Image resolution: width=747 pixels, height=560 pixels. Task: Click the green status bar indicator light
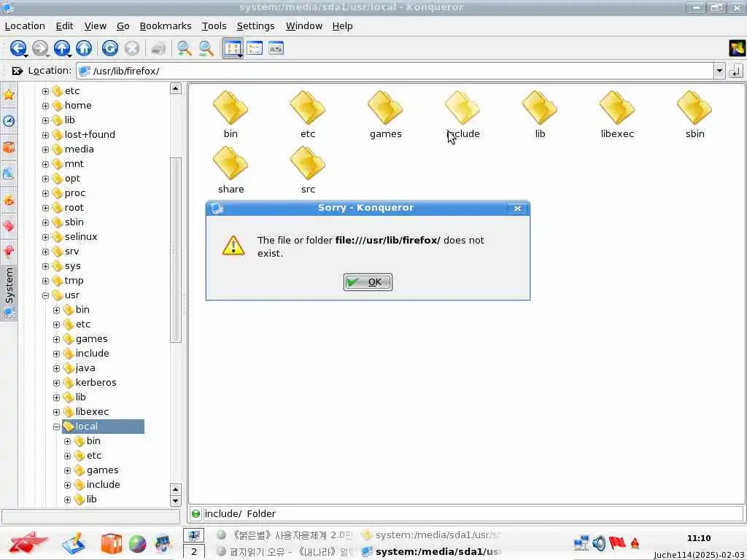196,514
